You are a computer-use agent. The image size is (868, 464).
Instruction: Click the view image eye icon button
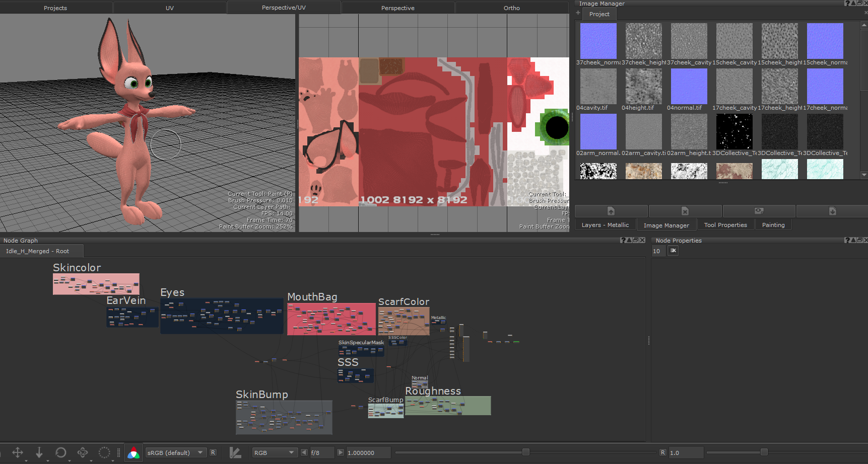click(x=759, y=211)
